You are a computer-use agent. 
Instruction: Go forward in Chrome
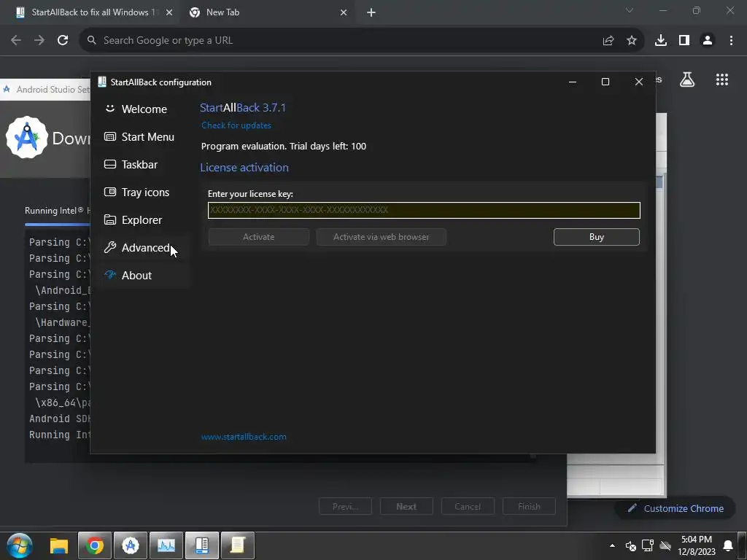(x=39, y=41)
